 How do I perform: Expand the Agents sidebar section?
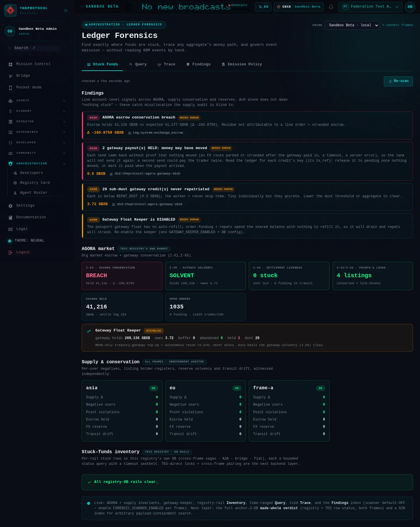37,101
